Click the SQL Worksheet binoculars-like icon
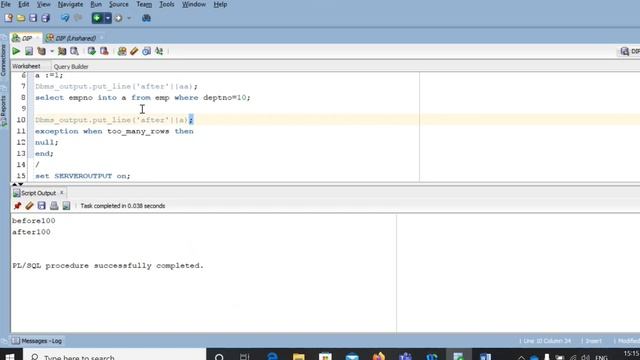 146,18
